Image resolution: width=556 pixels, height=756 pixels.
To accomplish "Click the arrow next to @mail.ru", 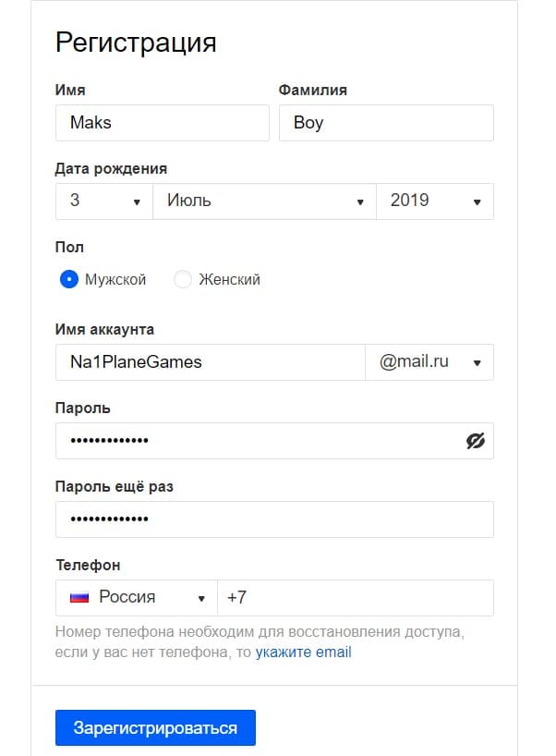I will (477, 363).
